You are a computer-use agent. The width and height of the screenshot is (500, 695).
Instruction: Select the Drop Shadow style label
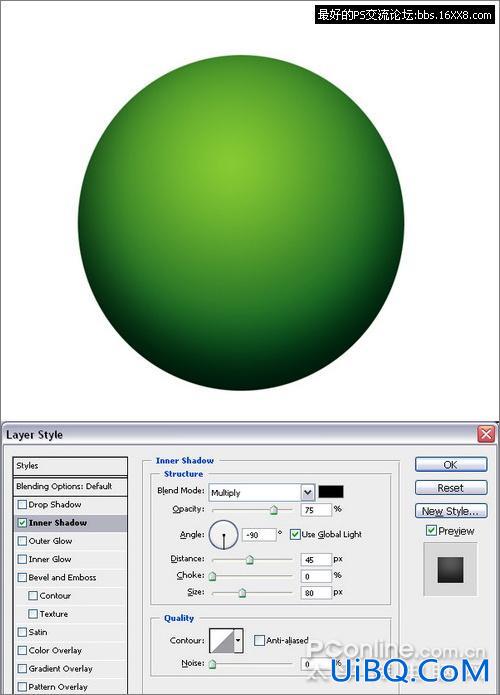(55, 504)
